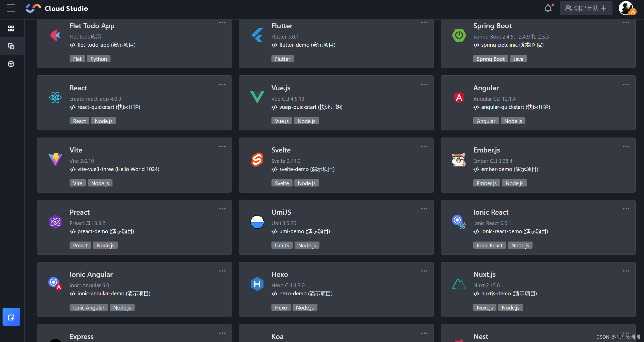The image size is (644, 342).
Task: Click the Node.js tag on Ionic React
Action: click(x=520, y=245)
